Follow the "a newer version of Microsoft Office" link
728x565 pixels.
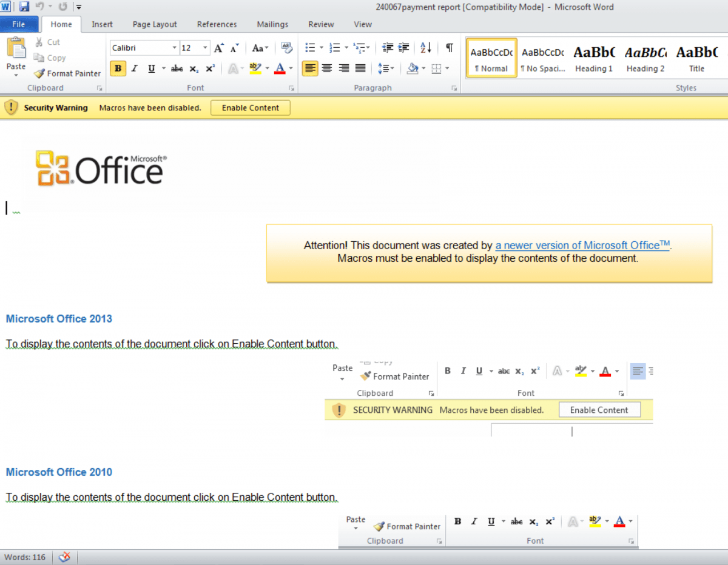tap(582, 246)
